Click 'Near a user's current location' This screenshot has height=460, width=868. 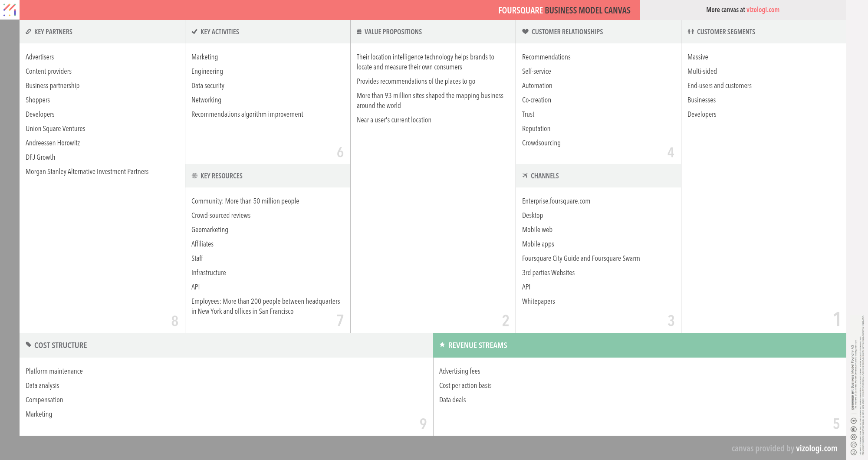394,120
